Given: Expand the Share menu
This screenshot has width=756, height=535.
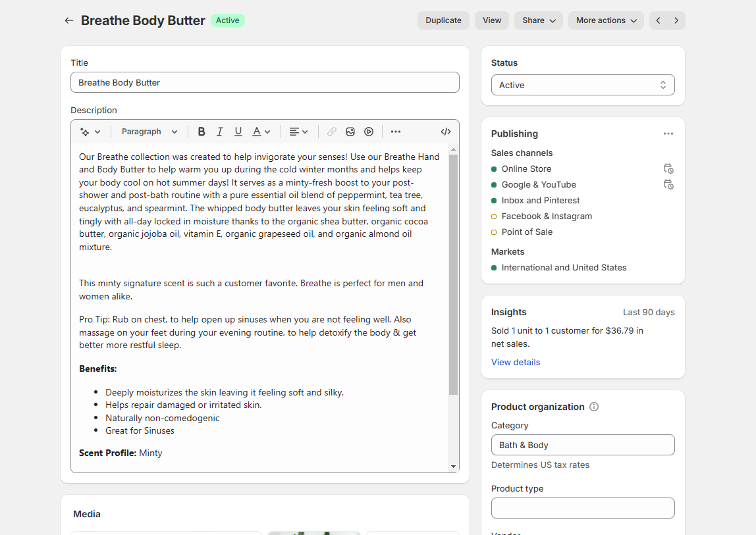Looking at the screenshot, I should click(539, 20).
